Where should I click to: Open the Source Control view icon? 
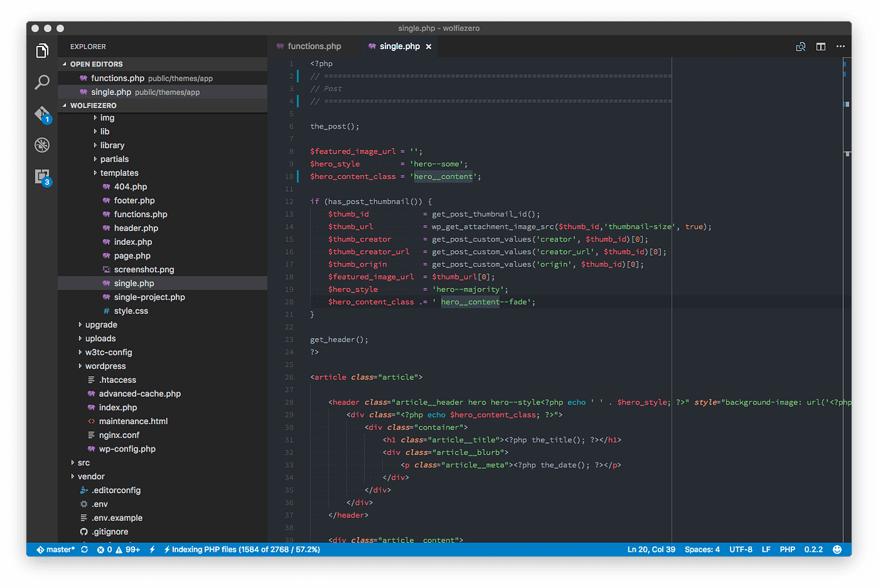pos(42,114)
